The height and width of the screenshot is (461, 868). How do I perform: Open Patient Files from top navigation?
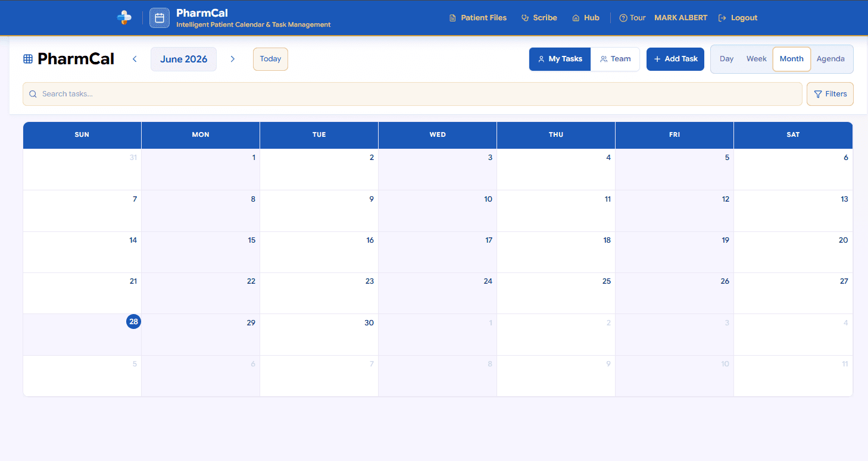coord(478,18)
